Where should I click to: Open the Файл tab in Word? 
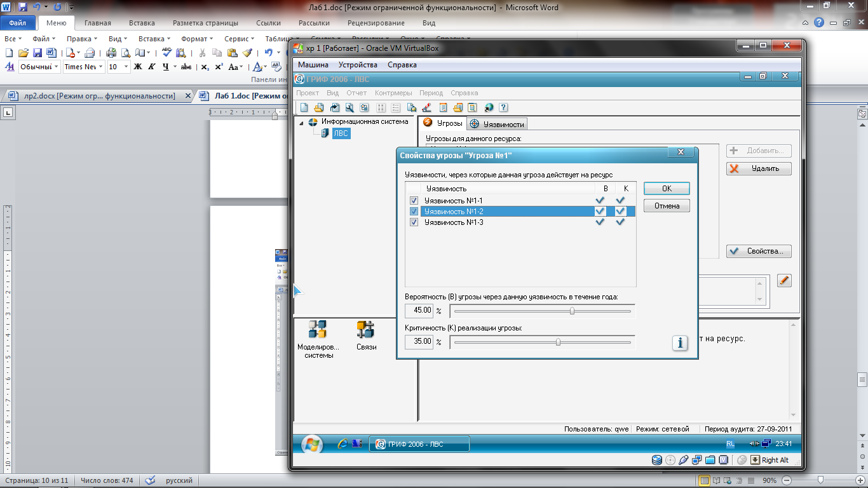pos(18,23)
